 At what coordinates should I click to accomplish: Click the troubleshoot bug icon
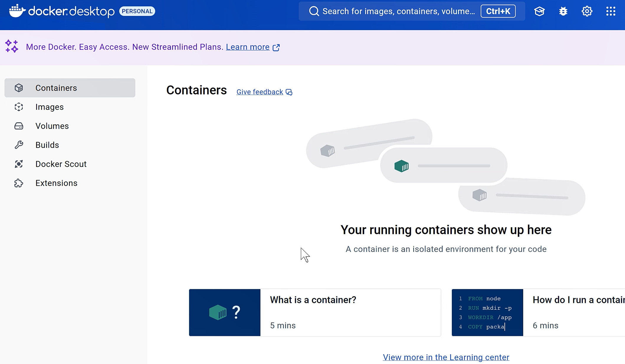563,11
